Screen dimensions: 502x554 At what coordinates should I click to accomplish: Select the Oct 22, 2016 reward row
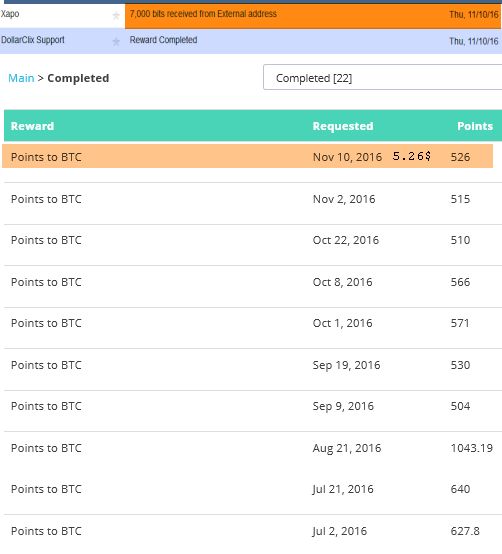tap(253, 240)
